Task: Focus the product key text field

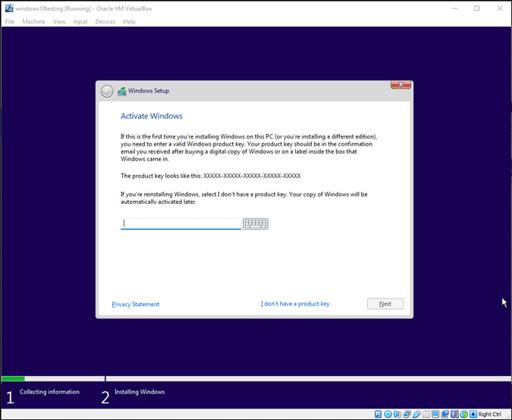Action: 181,224
